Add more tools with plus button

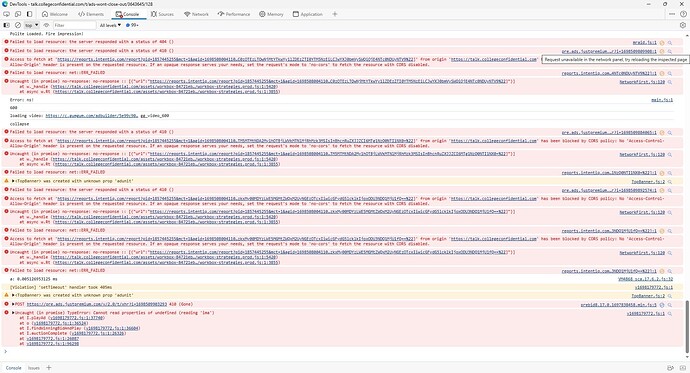(x=335, y=14)
